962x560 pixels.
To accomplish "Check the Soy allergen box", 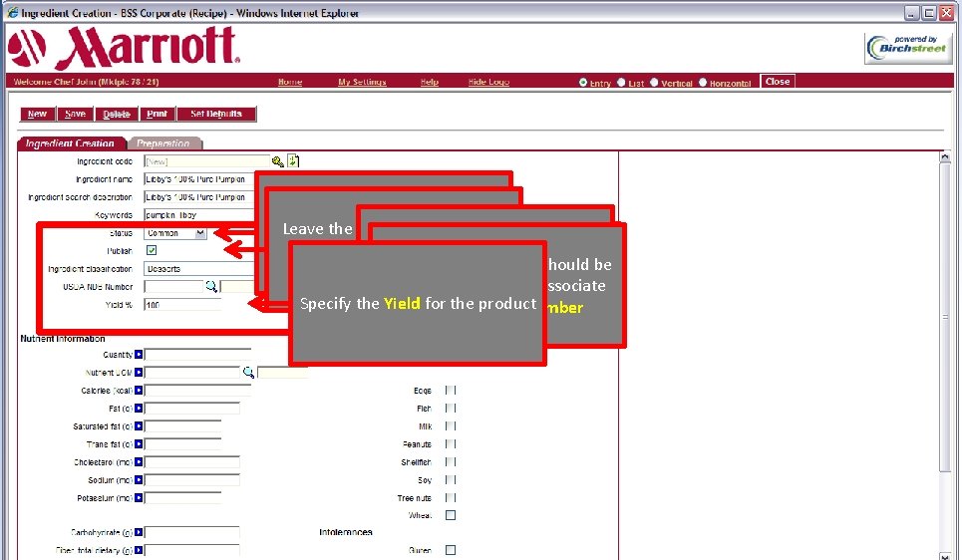I will (451, 479).
